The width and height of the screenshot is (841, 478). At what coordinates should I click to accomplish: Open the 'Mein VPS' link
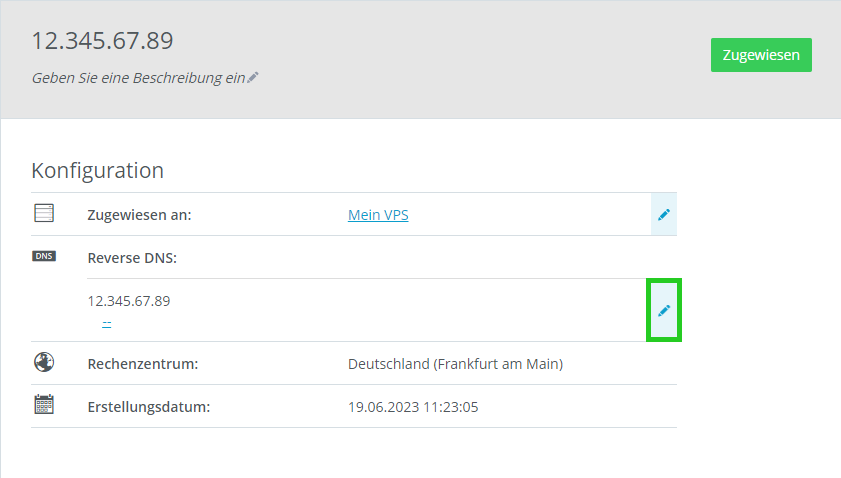(x=378, y=215)
